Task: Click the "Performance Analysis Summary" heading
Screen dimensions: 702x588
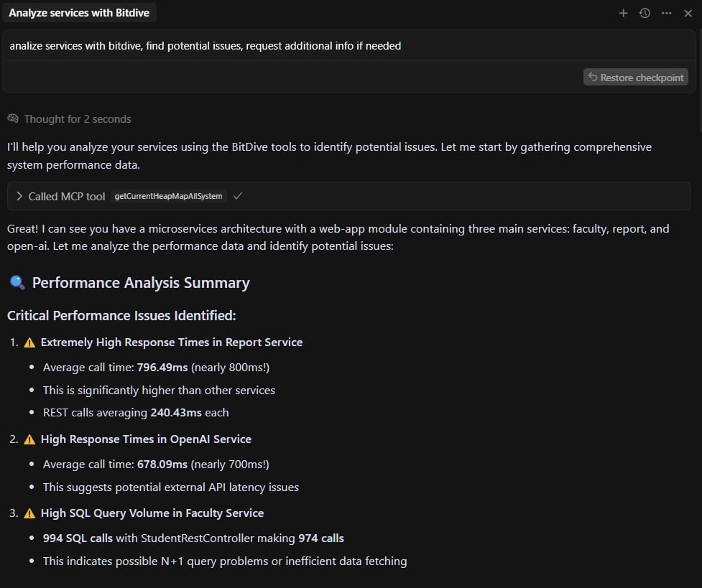Action: [x=141, y=283]
